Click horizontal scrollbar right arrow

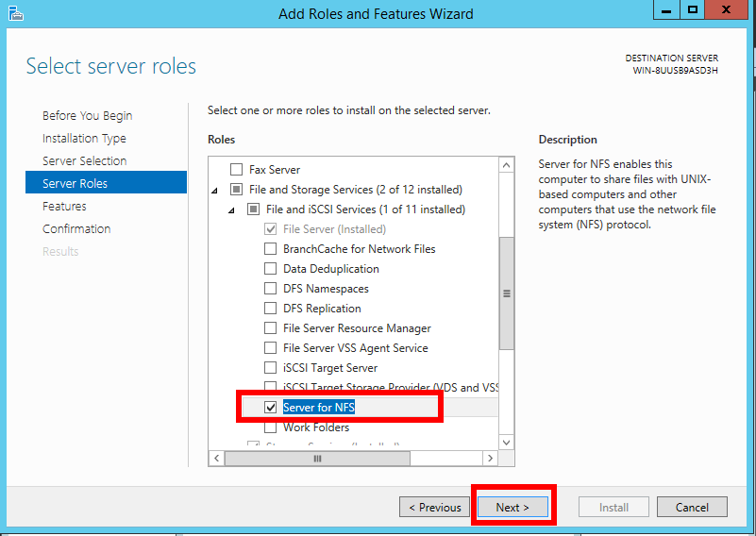(x=490, y=458)
